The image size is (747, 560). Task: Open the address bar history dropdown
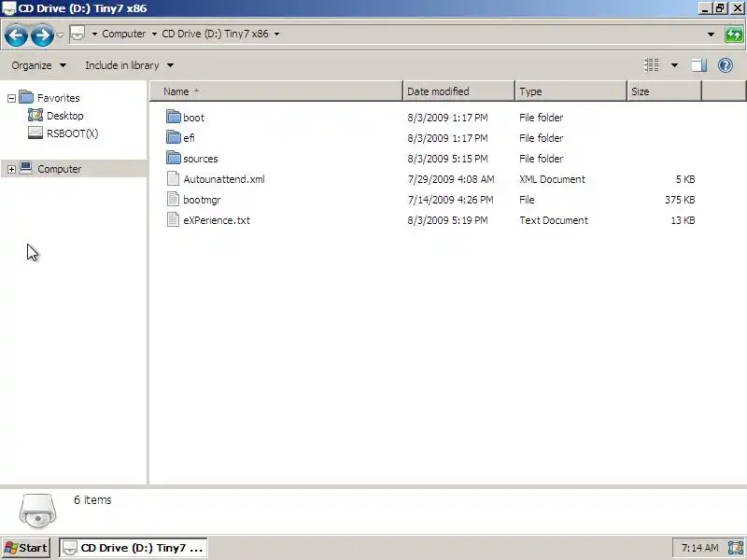(711, 35)
